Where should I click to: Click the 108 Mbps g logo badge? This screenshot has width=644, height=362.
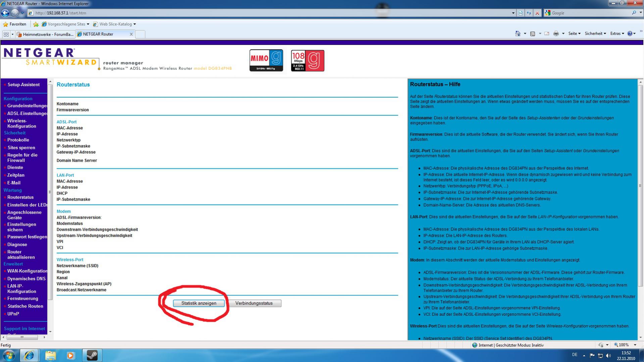click(307, 60)
